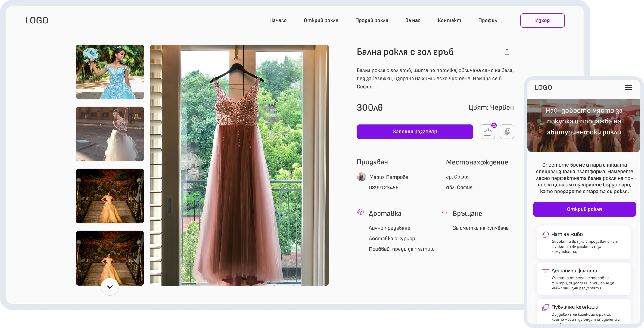Click the Доставка с куриер option
Screen dimensions: 644x328
392,239
